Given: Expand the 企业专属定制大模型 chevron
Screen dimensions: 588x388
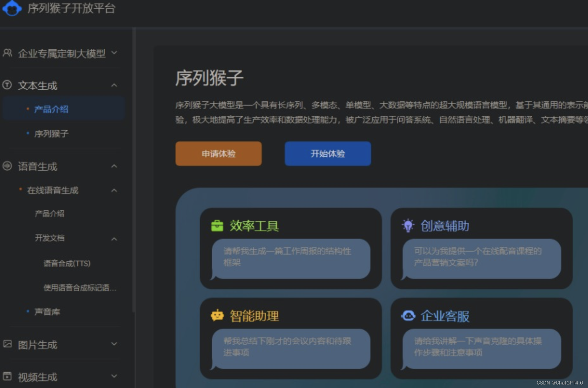Looking at the screenshot, I should point(115,53).
